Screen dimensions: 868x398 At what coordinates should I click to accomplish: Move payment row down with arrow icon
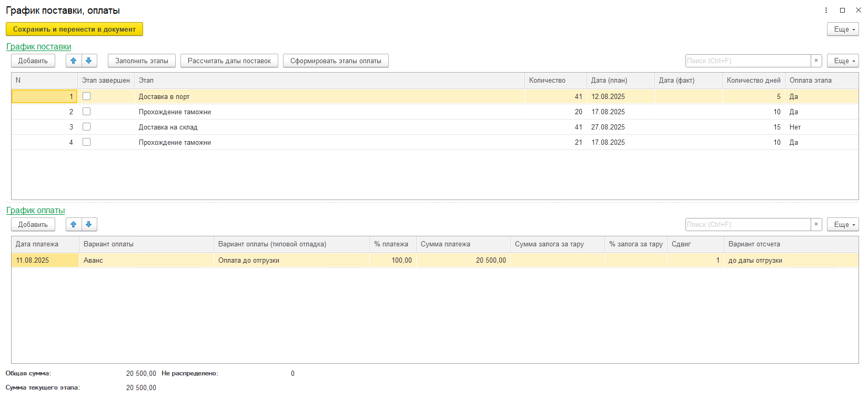89,225
